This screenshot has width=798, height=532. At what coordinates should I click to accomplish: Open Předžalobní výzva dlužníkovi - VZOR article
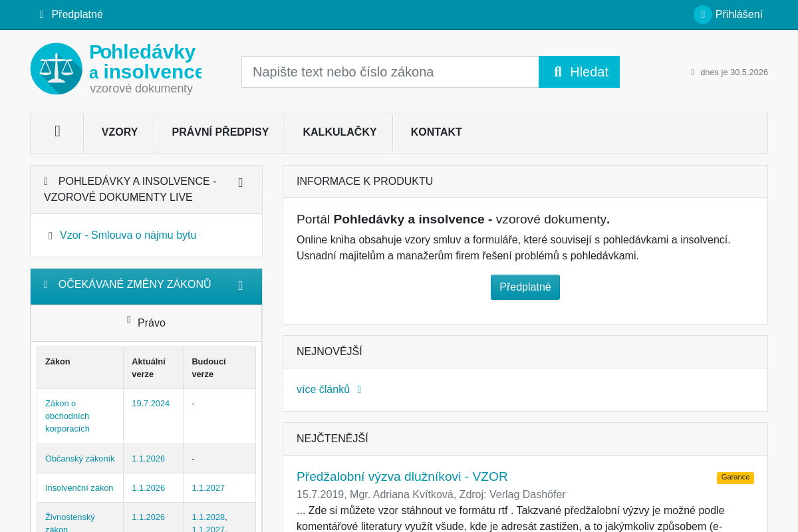coord(402,476)
